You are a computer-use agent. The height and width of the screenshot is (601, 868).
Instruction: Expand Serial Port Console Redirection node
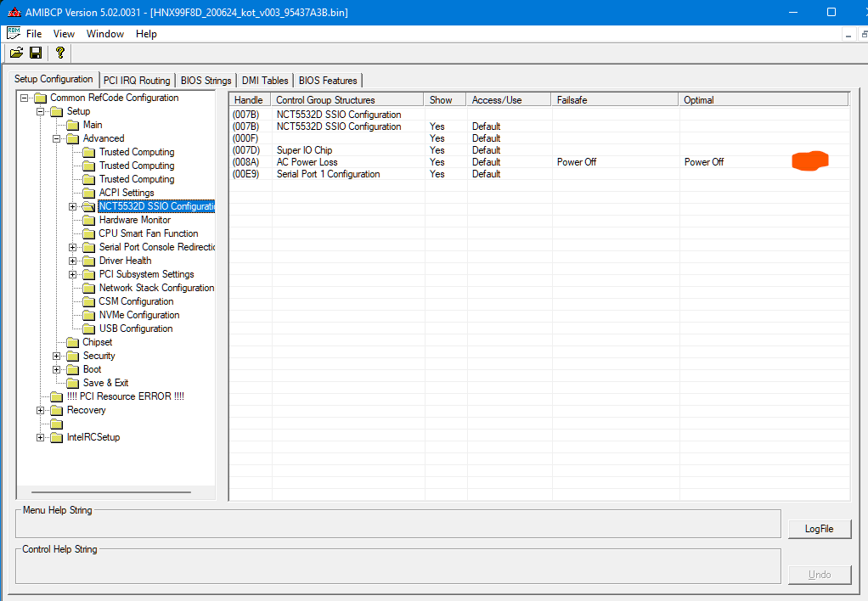[x=72, y=247]
